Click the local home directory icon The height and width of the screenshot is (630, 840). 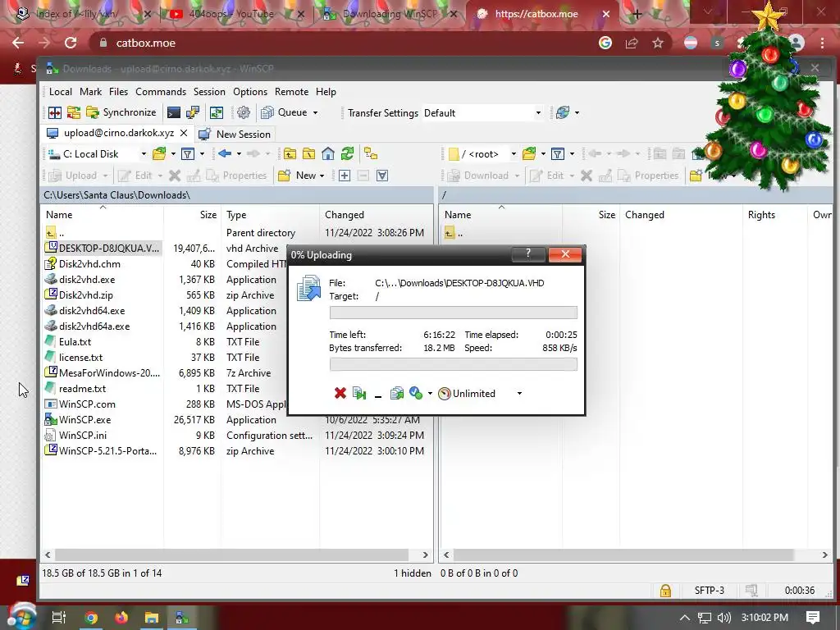tap(328, 154)
